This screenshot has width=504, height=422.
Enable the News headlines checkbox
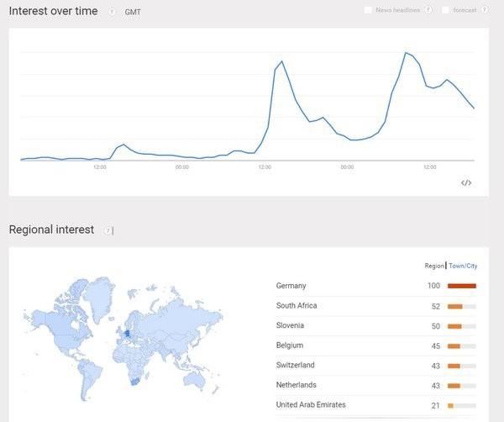click(x=368, y=10)
